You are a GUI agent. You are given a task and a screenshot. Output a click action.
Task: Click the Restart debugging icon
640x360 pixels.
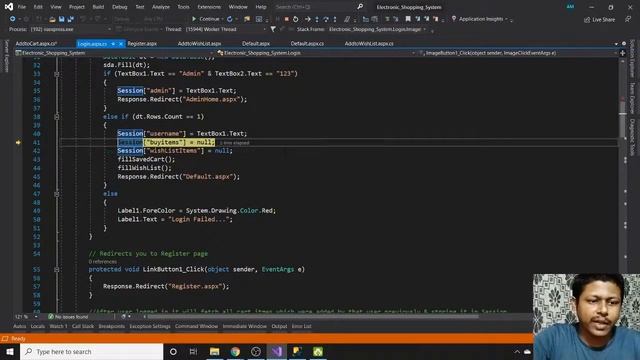[296, 19]
